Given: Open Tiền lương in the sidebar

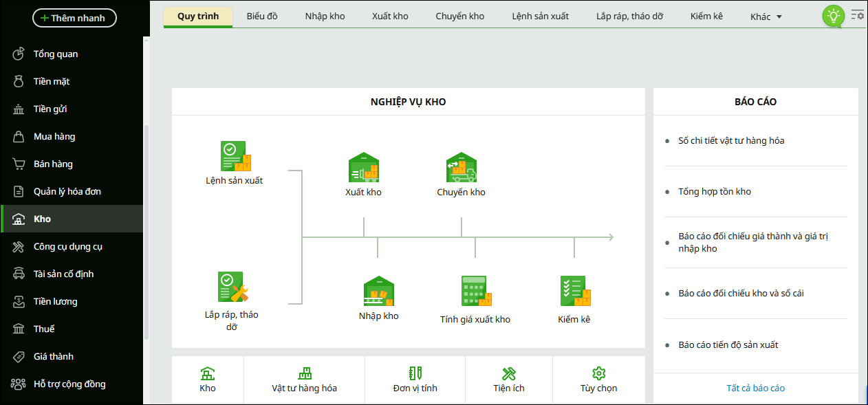Looking at the screenshot, I should point(55,301).
